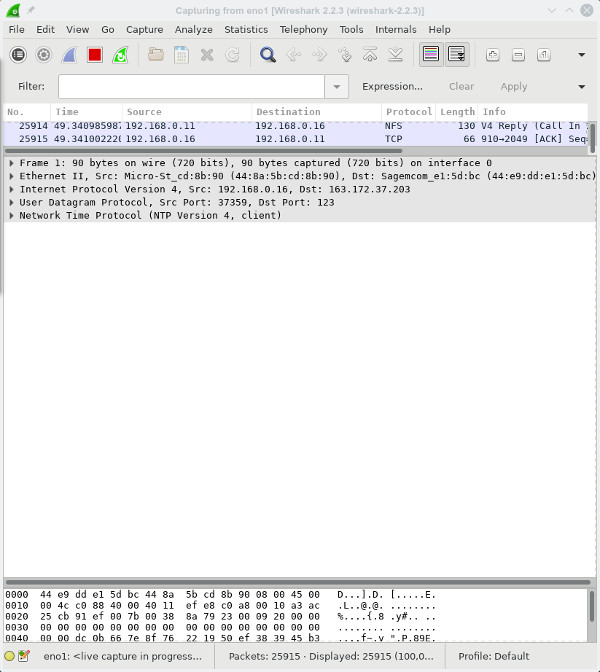Expand the Ethernet II details row

[11, 176]
